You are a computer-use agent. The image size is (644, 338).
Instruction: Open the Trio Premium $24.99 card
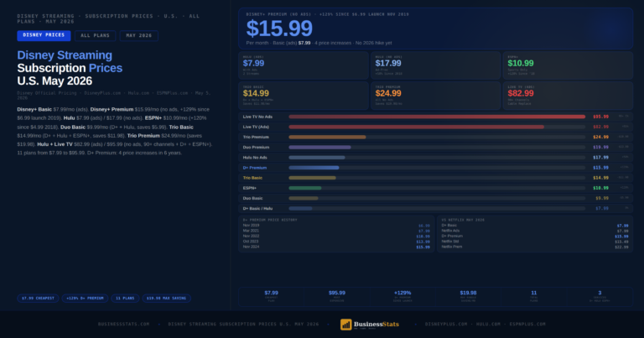click(436, 96)
